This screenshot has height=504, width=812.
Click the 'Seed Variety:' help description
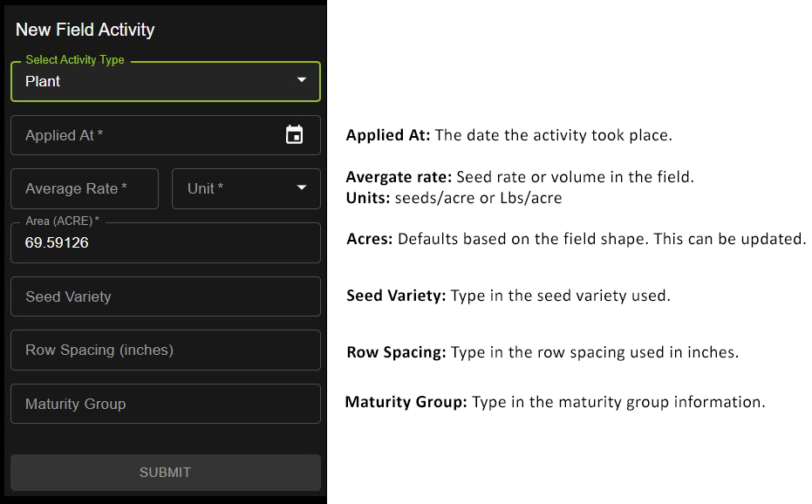click(x=508, y=296)
